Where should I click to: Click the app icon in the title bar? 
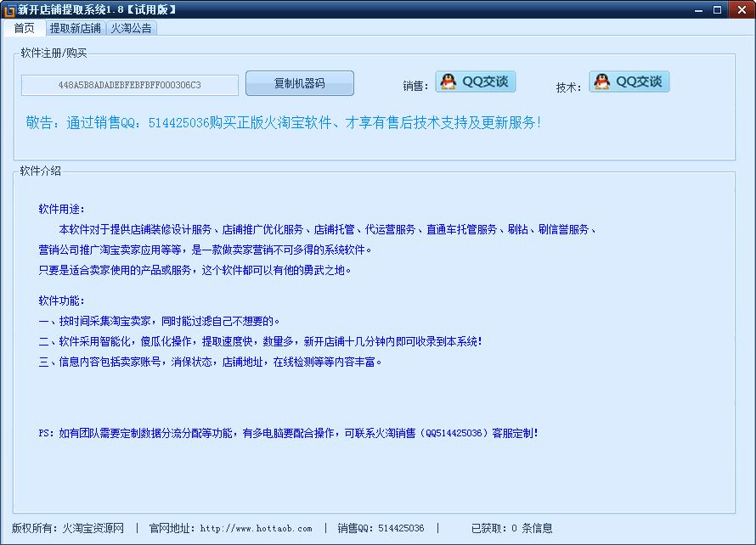8,9
